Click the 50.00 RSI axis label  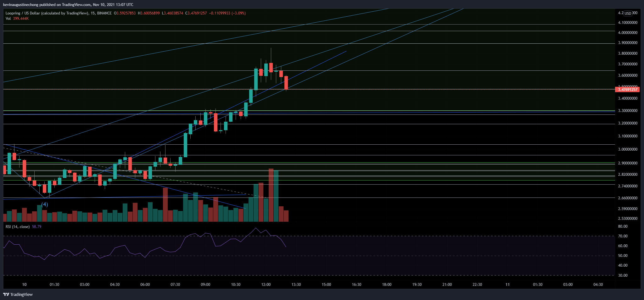pos(623,256)
